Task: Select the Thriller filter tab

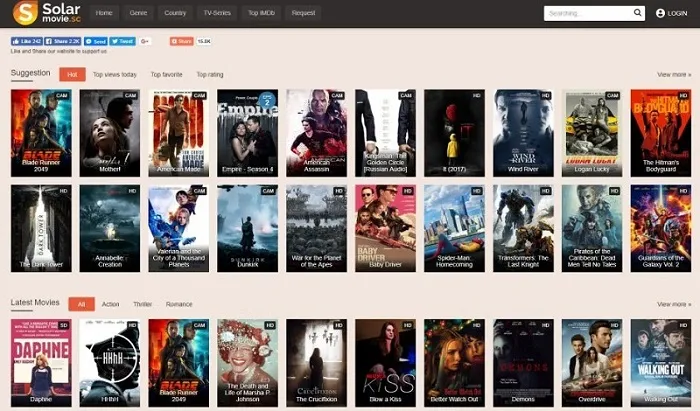Action: click(x=142, y=304)
